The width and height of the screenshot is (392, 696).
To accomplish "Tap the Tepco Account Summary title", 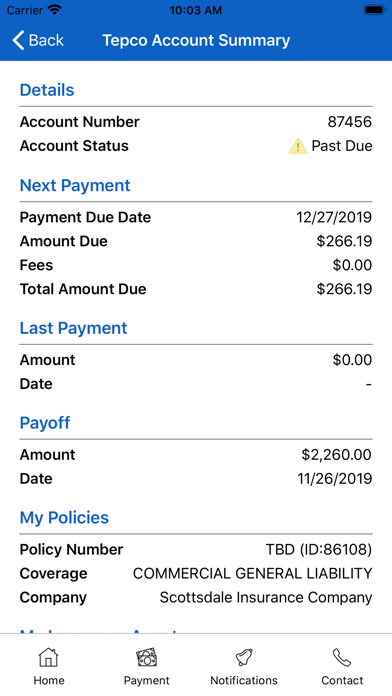I will click(196, 40).
